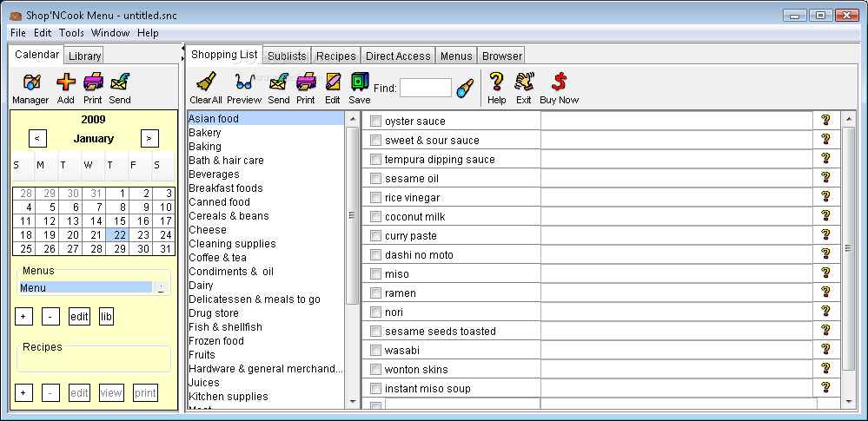Click help icon for miso row
This screenshot has width=868, height=421.
pos(825,273)
